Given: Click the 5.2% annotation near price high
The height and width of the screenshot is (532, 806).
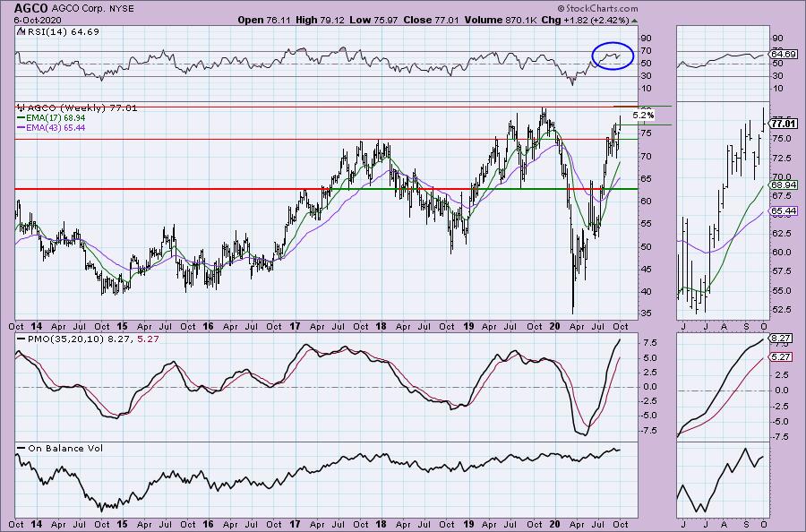Looking at the screenshot, I should point(643,116).
